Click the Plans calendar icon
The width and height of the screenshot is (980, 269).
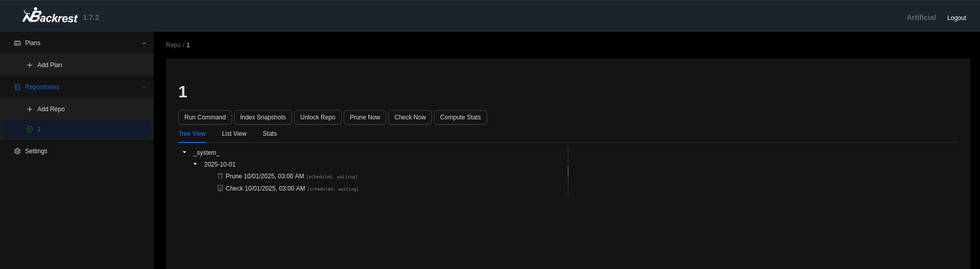(x=17, y=43)
